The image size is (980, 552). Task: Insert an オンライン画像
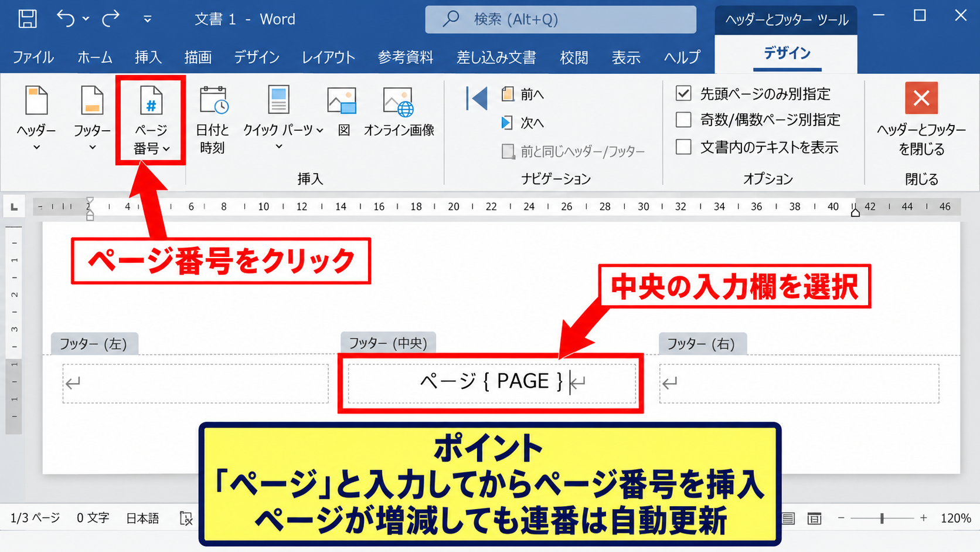[x=399, y=111]
